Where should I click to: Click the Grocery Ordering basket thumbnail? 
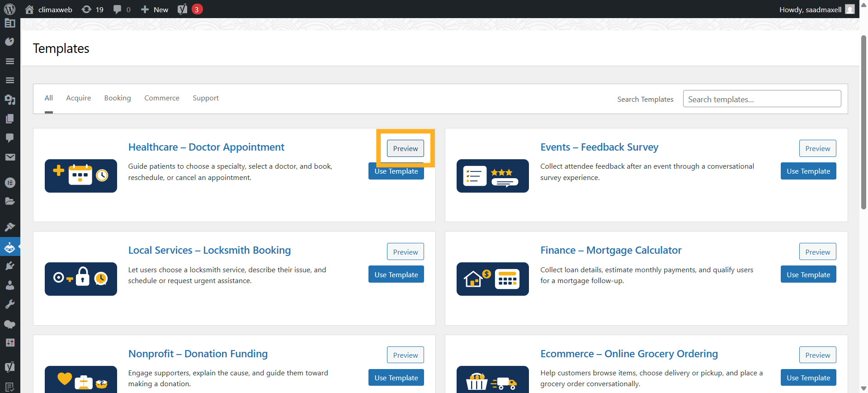493,379
